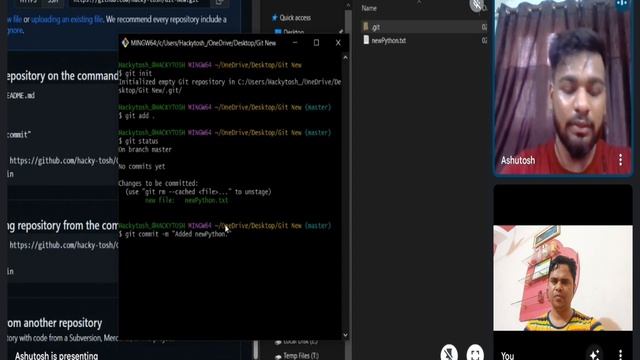Click the 'git add .' line in terminal

pyautogui.click(x=137, y=116)
